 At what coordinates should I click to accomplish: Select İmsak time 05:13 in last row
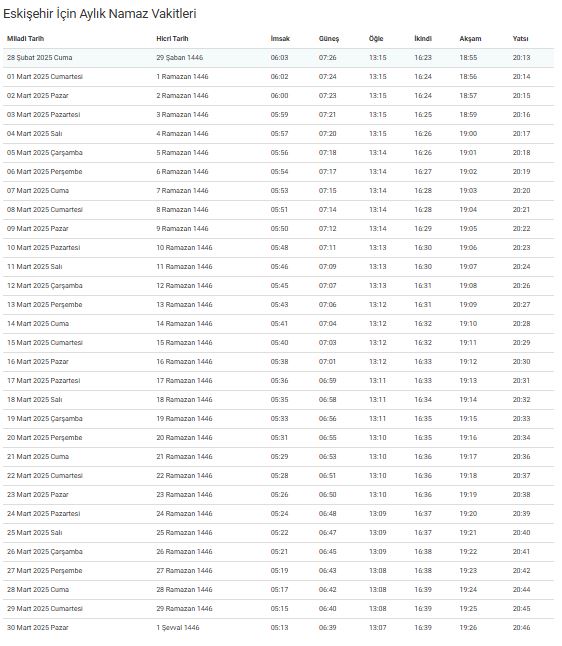click(279, 627)
